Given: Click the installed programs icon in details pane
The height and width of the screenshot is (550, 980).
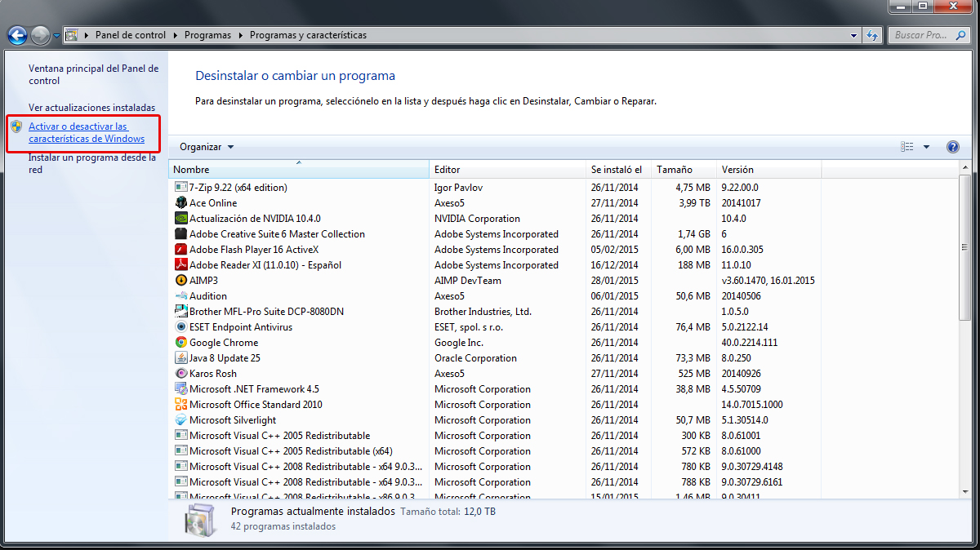Looking at the screenshot, I should click(x=200, y=519).
